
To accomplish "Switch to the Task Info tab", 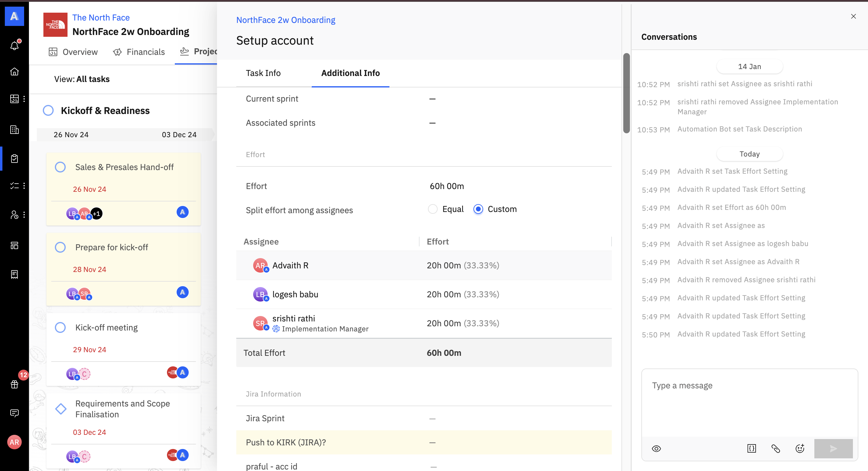I will (263, 73).
